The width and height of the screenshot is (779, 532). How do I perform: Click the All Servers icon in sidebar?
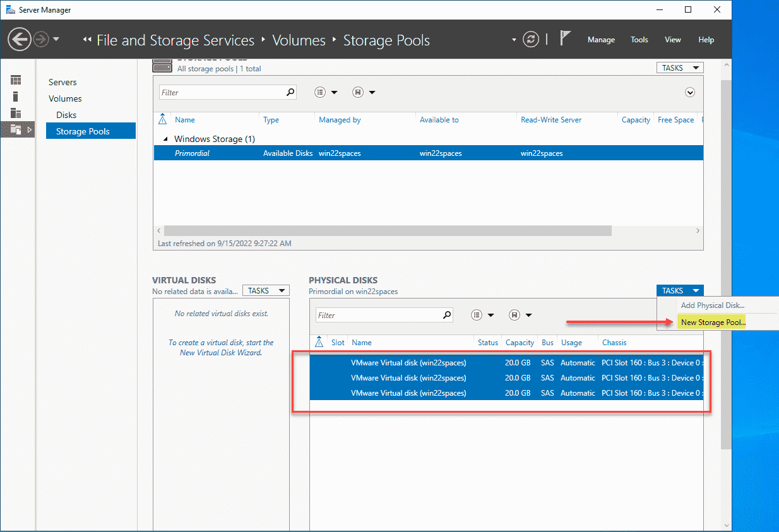coord(16,113)
